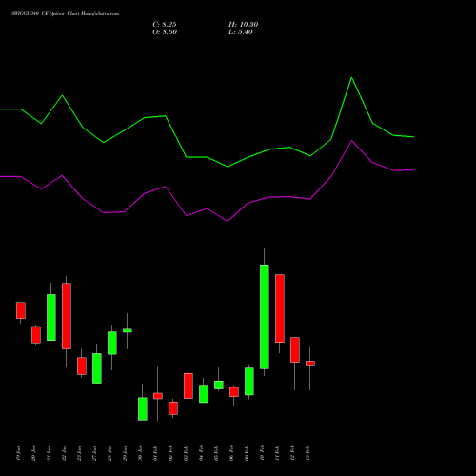Click the close value C: 8.25
476x476 pixels.
coord(165,25)
